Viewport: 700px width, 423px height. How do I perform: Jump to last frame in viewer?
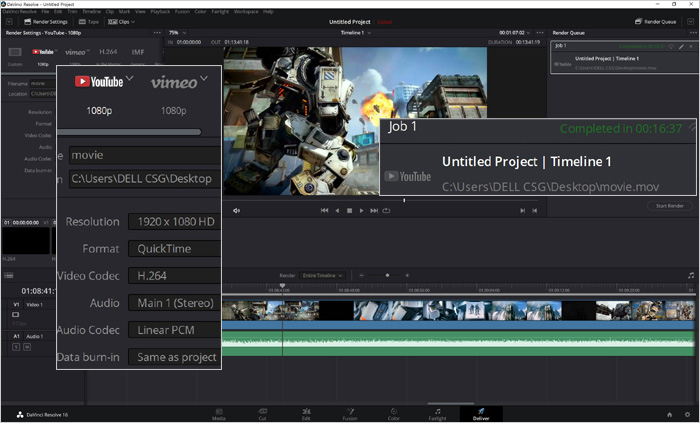tap(374, 211)
